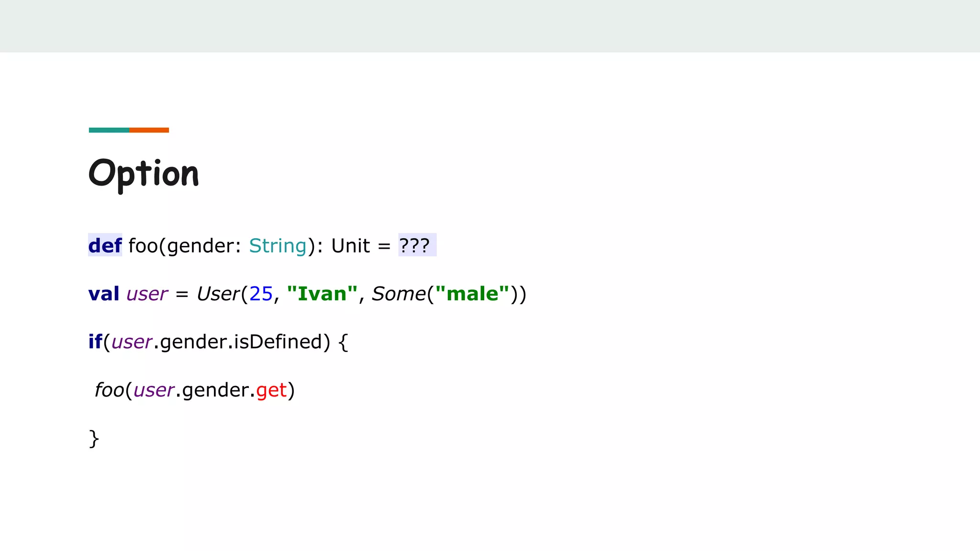
Task: Click the highlighted def keyword
Action: pyautogui.click(x=105, y=246)
